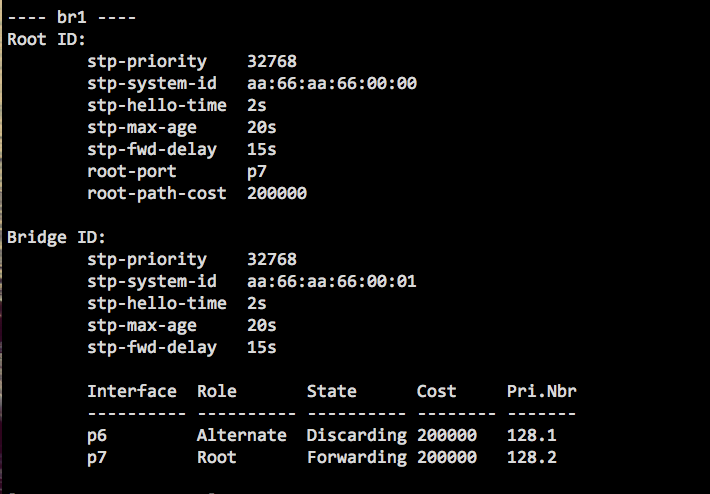
Task: Click the Pri.Nbr column header
Action: tap(542, 391)
